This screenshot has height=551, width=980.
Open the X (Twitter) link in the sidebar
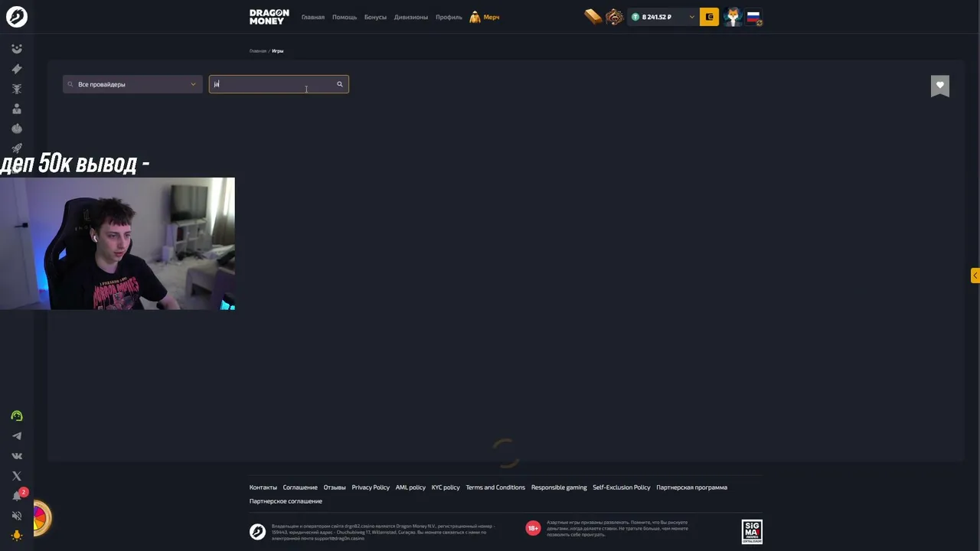coord(17,476)
